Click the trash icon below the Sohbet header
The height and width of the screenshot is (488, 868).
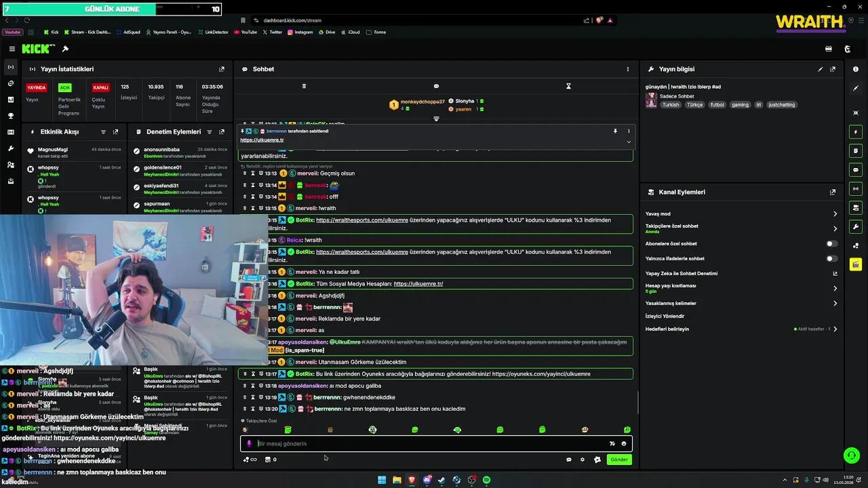click(304, 86)
